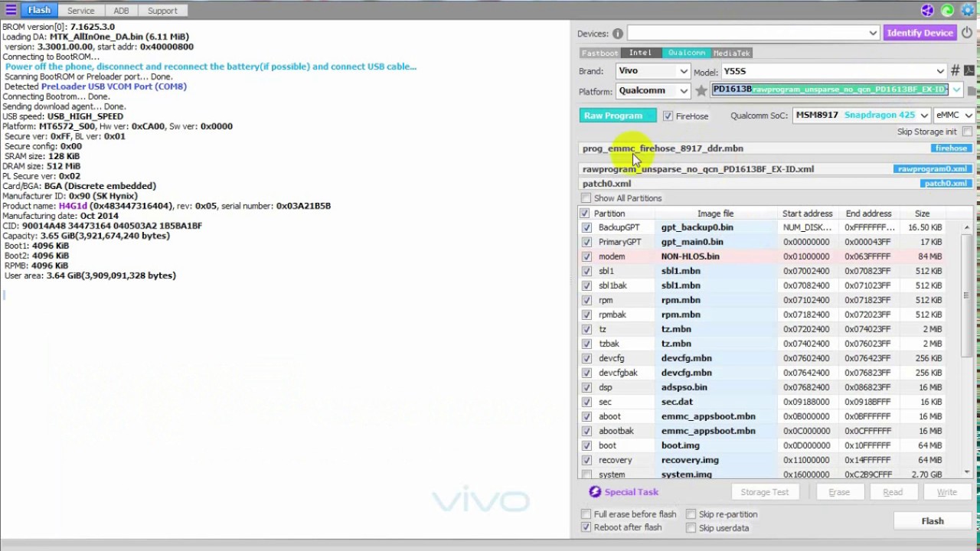This screenshot has width=980, height=551.
Task: Click the Erase button
Action: [839, 492]
